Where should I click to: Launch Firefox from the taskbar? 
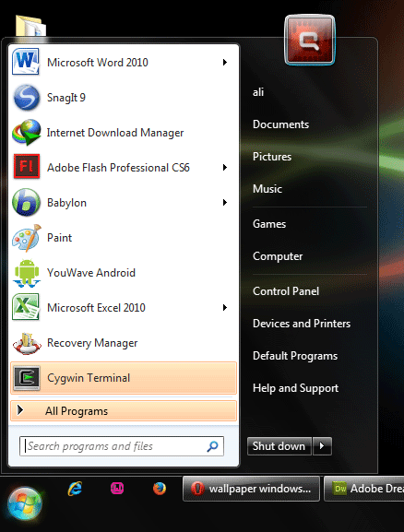pos(160,489)
